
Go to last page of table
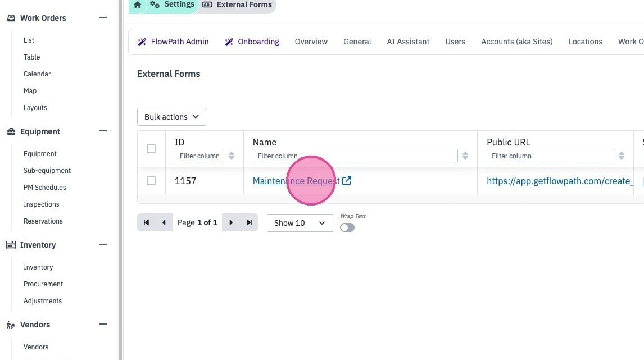249,222
